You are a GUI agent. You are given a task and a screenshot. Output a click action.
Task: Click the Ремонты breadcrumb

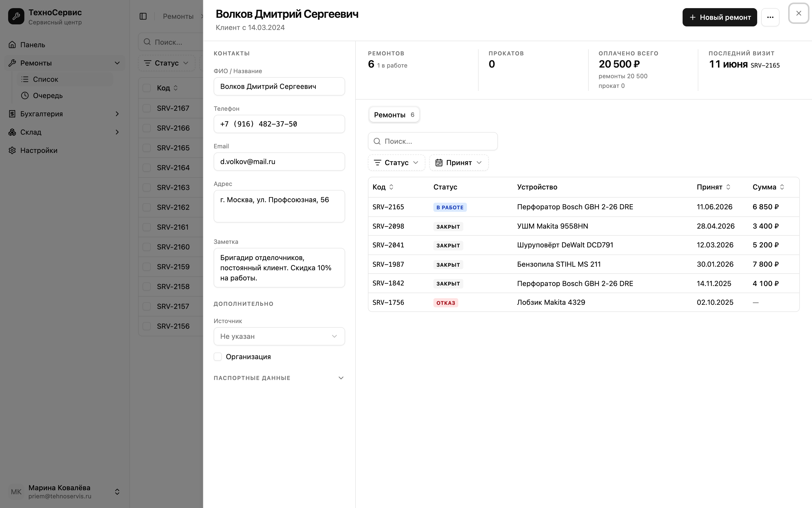click(178, 16)
